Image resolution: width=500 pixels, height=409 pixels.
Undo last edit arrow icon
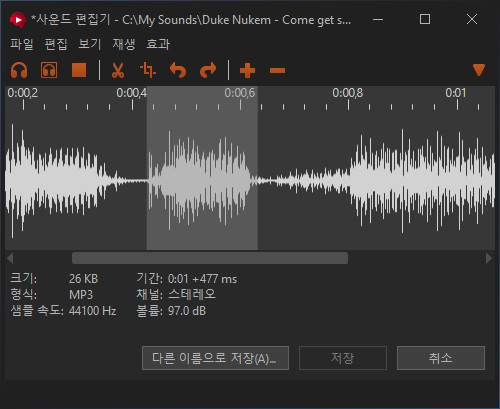click(178, 70)
